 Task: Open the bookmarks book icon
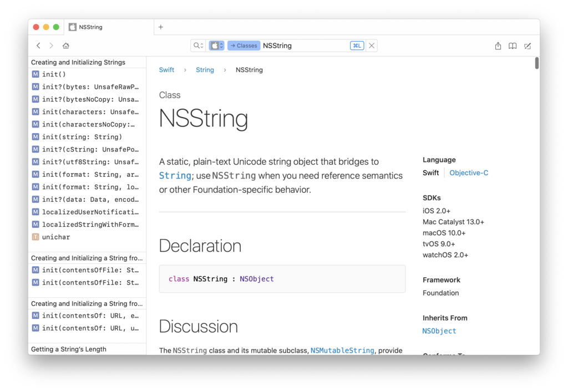pyautogui.click(x=512, y=46)
